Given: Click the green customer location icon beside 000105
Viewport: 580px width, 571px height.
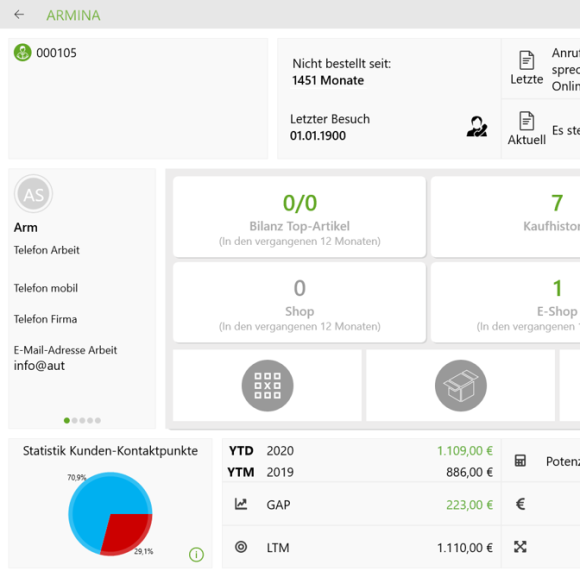Looking at the screenshot, I should [23, 53].
